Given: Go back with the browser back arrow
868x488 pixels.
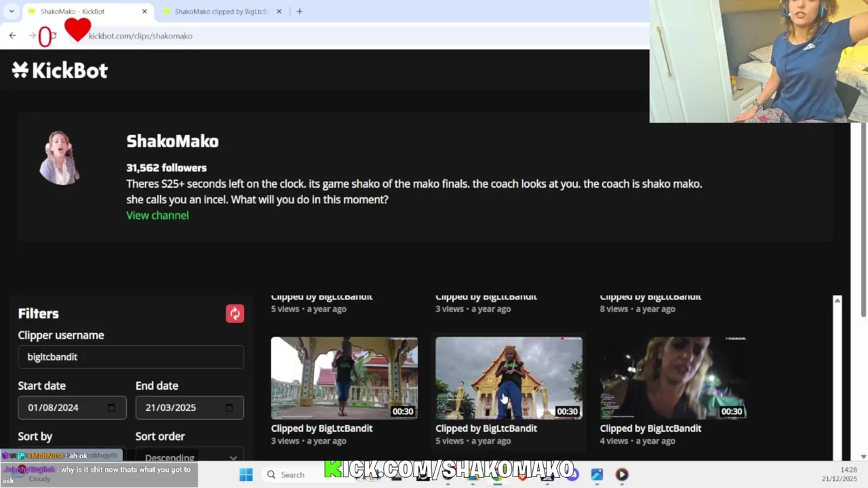Looking at the screenshot, I should tap(12, 35).
